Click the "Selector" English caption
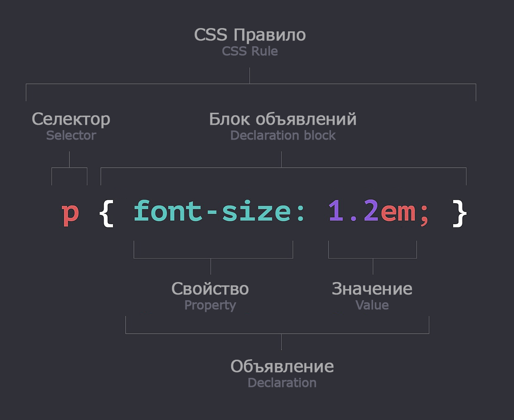514x420 pixels. 71,135
